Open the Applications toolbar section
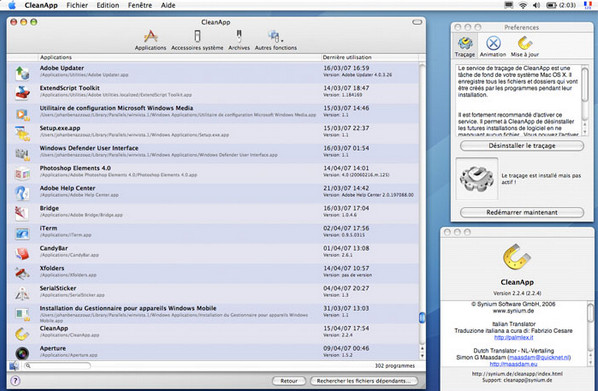 (150, 40)
